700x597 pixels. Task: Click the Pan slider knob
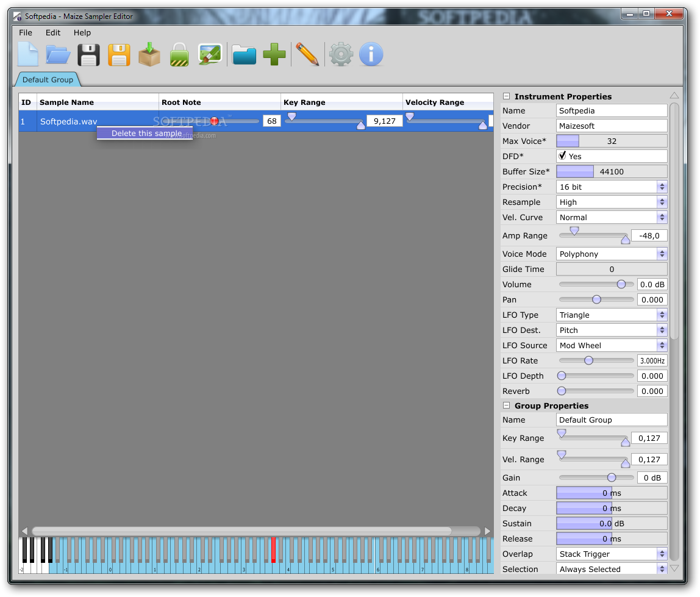click(596, 299)
